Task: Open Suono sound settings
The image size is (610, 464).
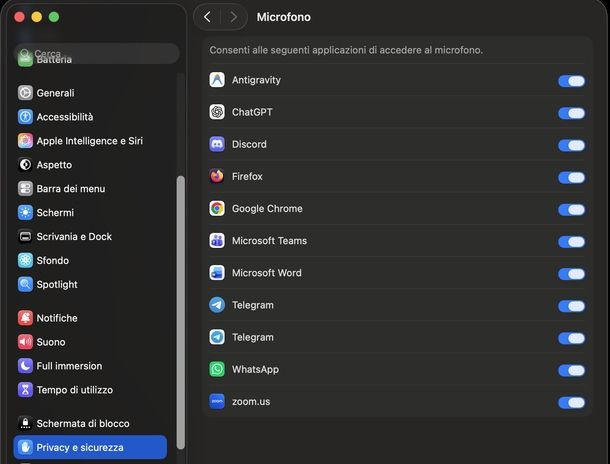Action: [91, 342]
